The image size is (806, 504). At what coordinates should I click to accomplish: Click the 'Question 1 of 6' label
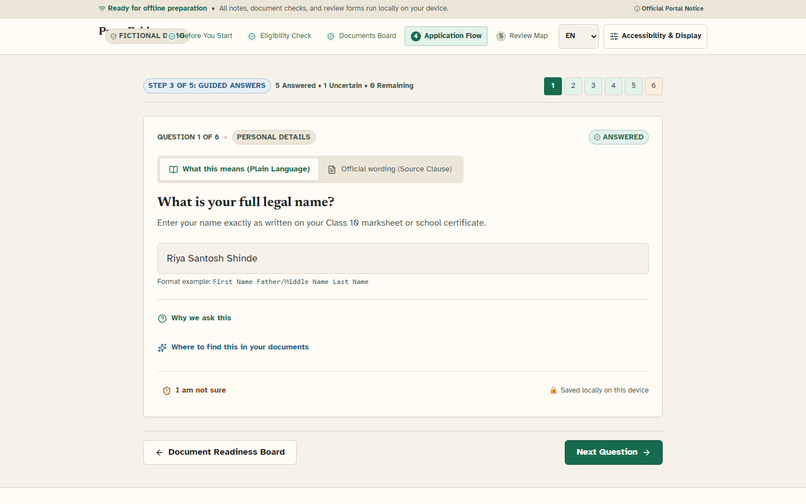coord(188,137)
